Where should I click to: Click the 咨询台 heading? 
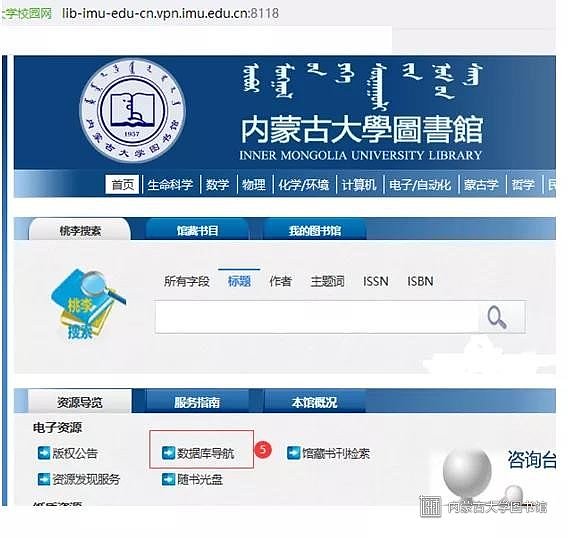click(x=531, y=459)
